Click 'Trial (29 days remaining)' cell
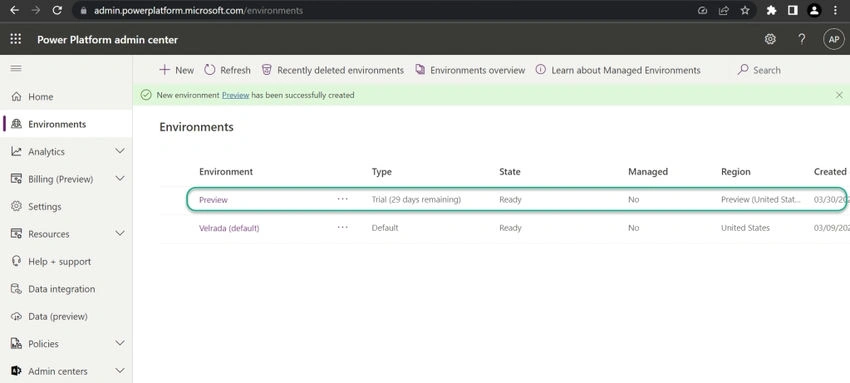The image size is (850, 383). 416,199
